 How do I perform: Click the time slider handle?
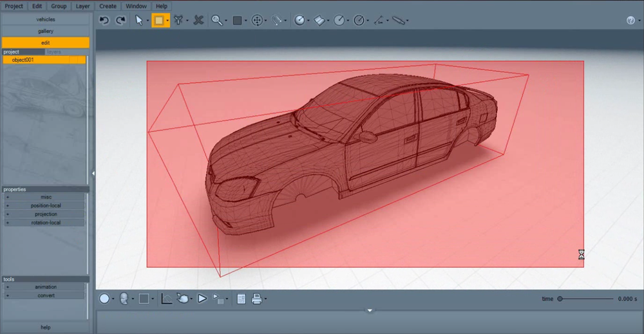coord(560,299)
